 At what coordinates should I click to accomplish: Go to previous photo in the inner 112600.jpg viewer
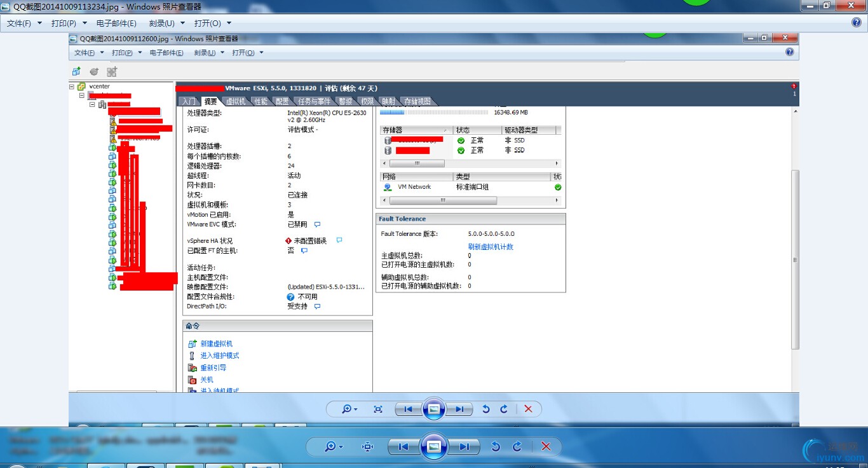[x=409, y=410]
